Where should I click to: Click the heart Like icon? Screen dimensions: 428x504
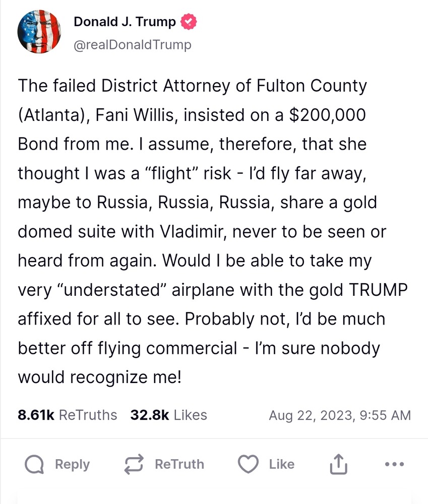coord(248,464)
